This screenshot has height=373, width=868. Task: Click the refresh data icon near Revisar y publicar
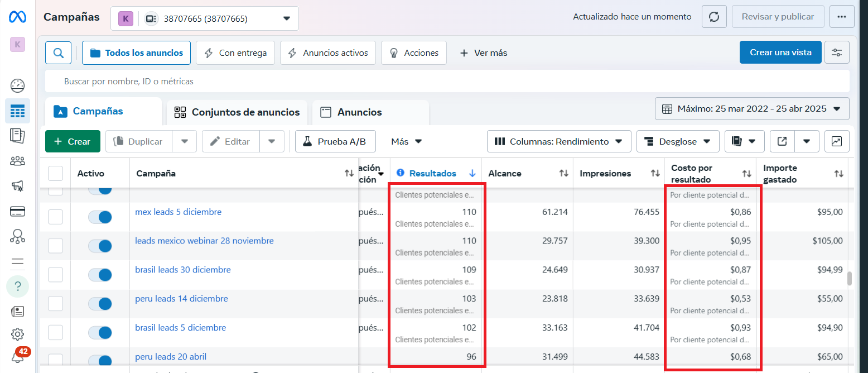(713, 16)
